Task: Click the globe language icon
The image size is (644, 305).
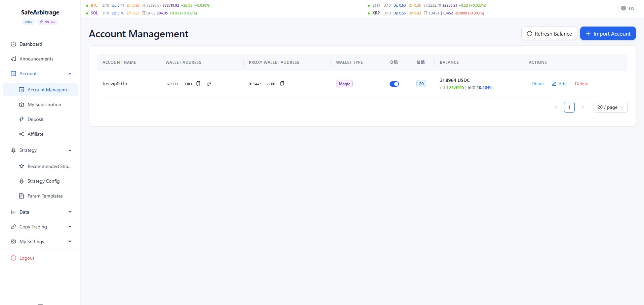Action: click(x=623, y=8)
